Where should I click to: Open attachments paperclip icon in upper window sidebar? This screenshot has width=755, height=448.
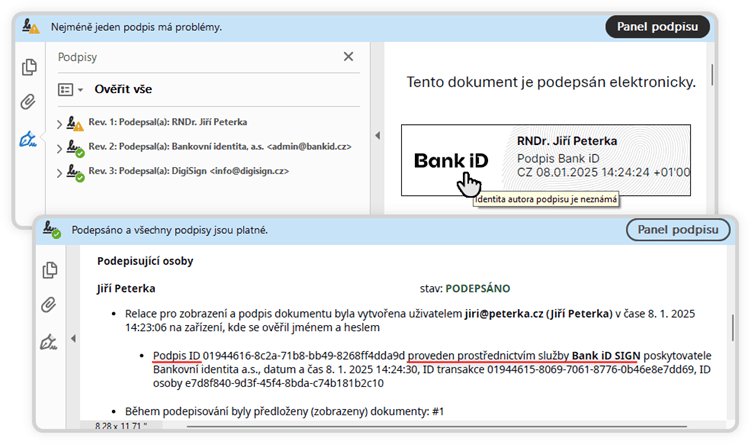click(28, 102)
